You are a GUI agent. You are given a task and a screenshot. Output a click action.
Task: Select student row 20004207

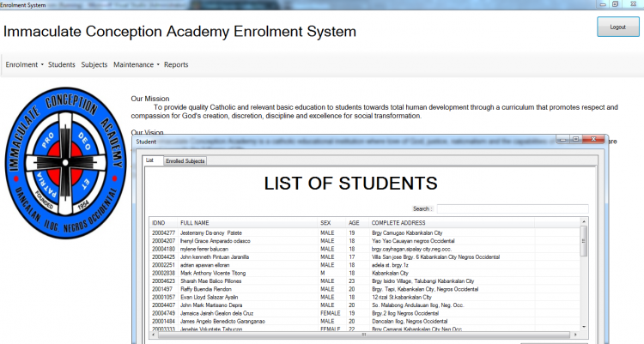coord(365,241)
